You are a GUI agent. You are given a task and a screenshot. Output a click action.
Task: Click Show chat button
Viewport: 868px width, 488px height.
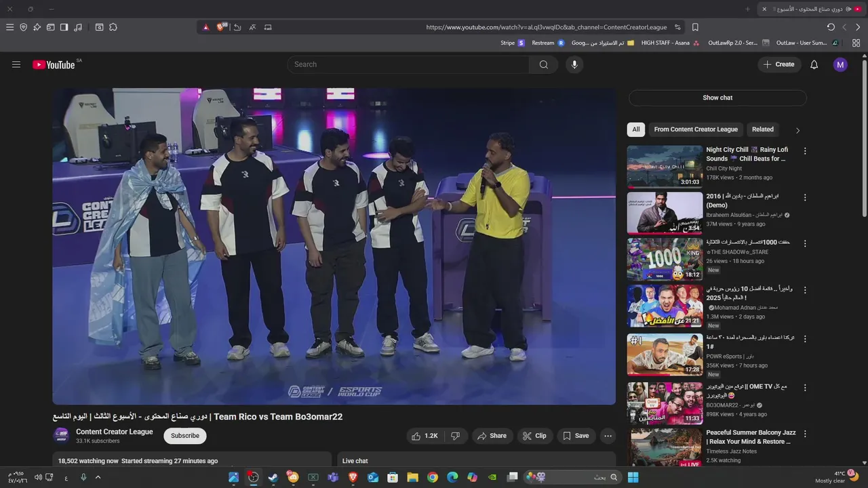717,98
